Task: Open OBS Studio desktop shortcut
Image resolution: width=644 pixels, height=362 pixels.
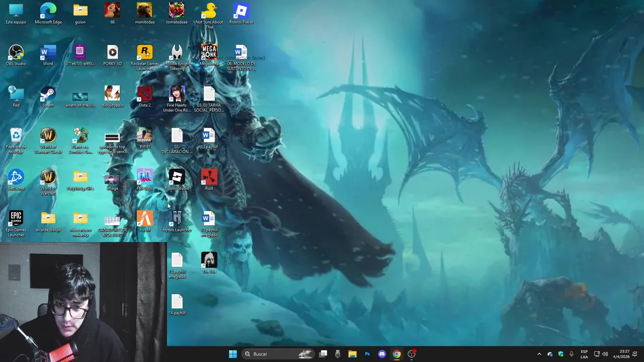Action: [x=16, y=55]
